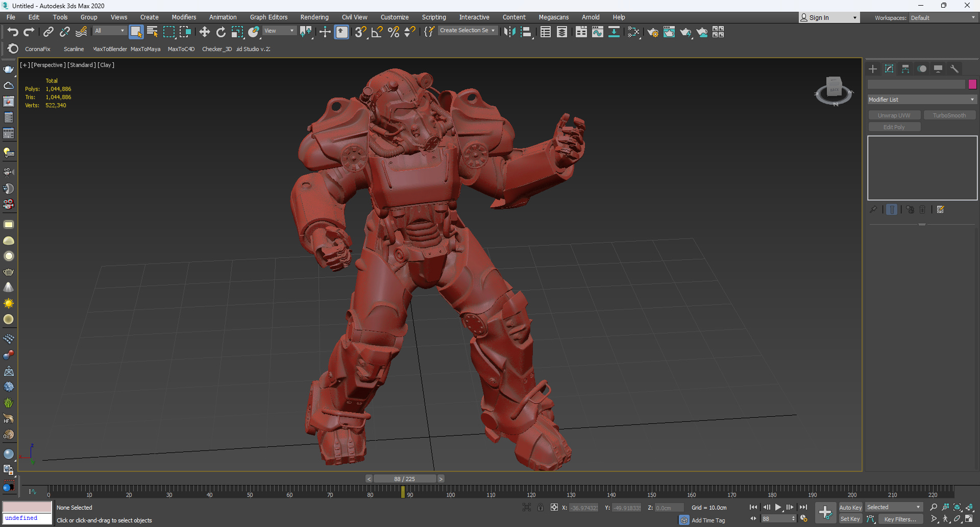This screenshot has width=980, height=527.
Task: Click the TurboSmooth button
Action: tap(949, 115)
